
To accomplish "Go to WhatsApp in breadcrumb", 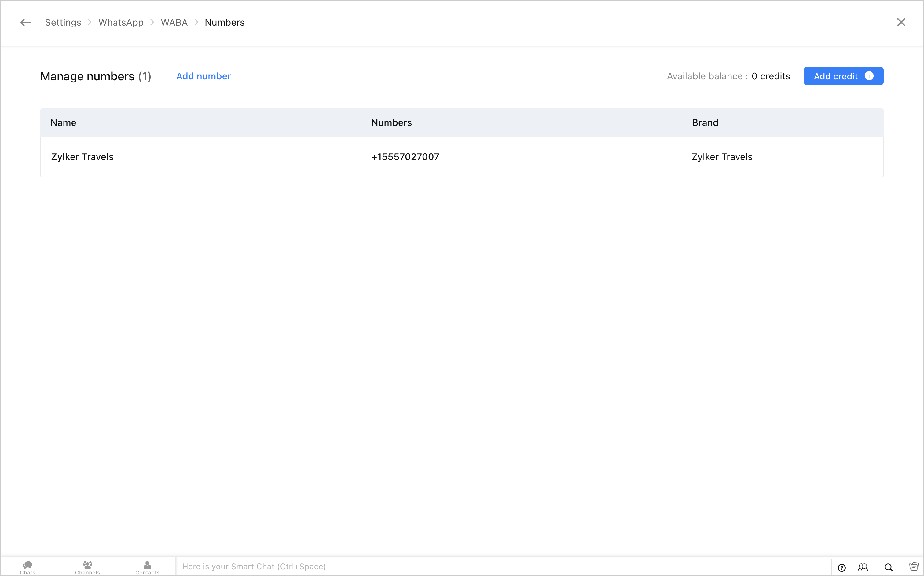I will tap(121, 23).
